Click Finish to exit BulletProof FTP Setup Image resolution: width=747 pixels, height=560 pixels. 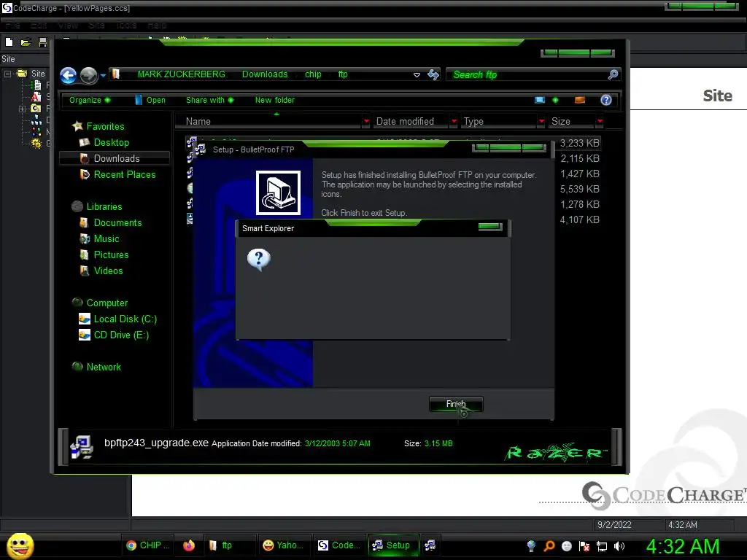[x=456, y=404]
